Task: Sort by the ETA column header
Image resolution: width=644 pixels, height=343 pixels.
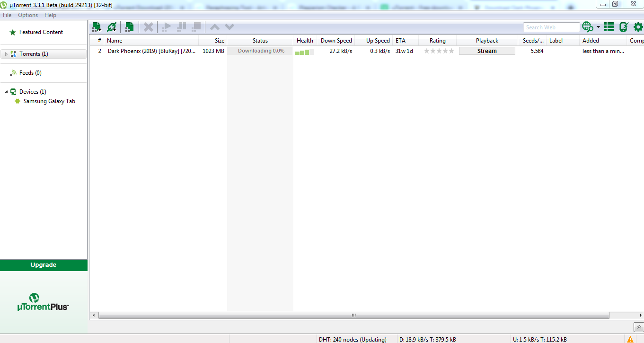Action: point(406,41)
